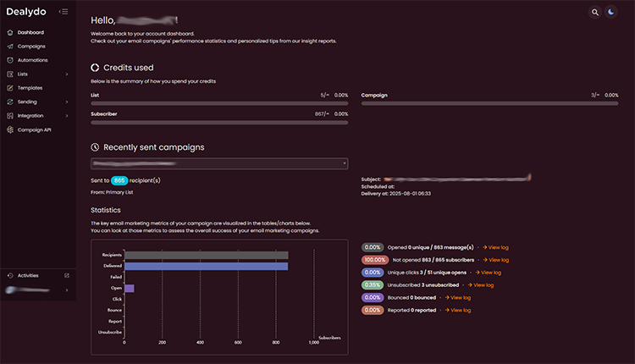Expand the user account chevron
635x364 pixels.
[x=67, y=290]
